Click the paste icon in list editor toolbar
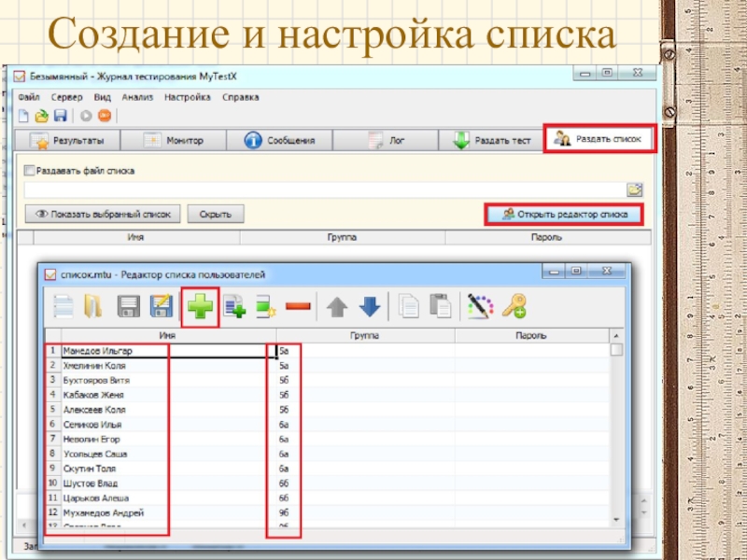 [440, 306]
